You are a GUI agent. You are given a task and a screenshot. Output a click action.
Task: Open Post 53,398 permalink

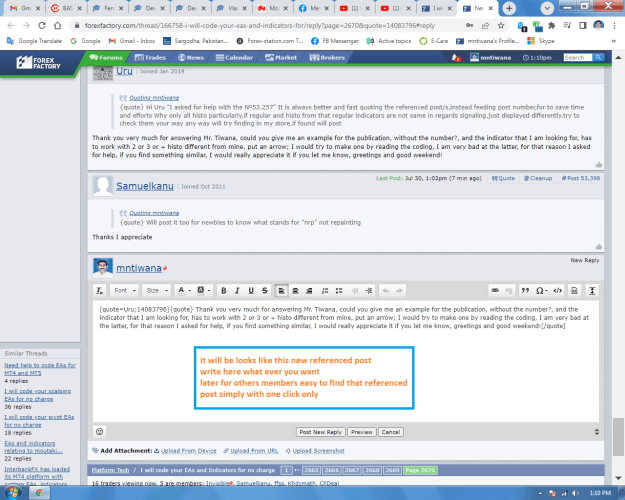[x=581, y=178]
